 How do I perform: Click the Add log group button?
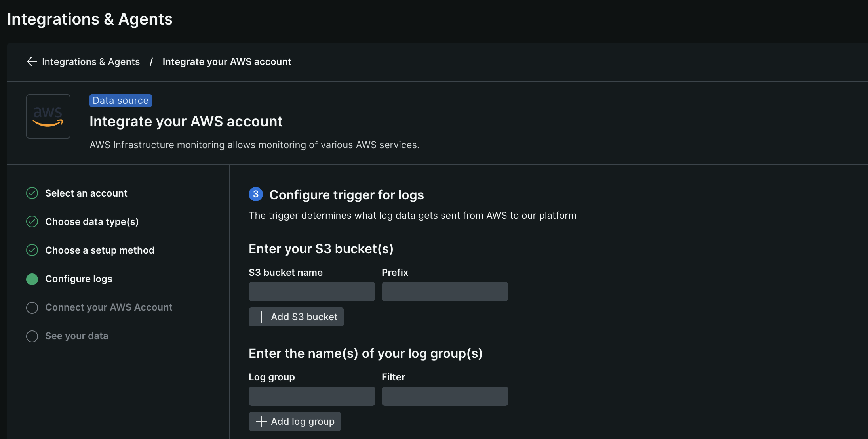(x=295, y=422)
